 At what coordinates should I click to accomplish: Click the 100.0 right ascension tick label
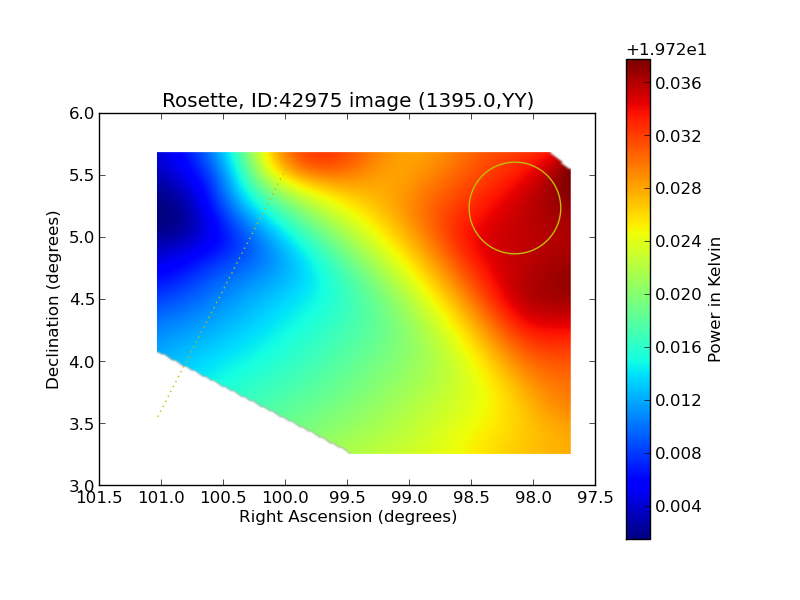[286, 497]
